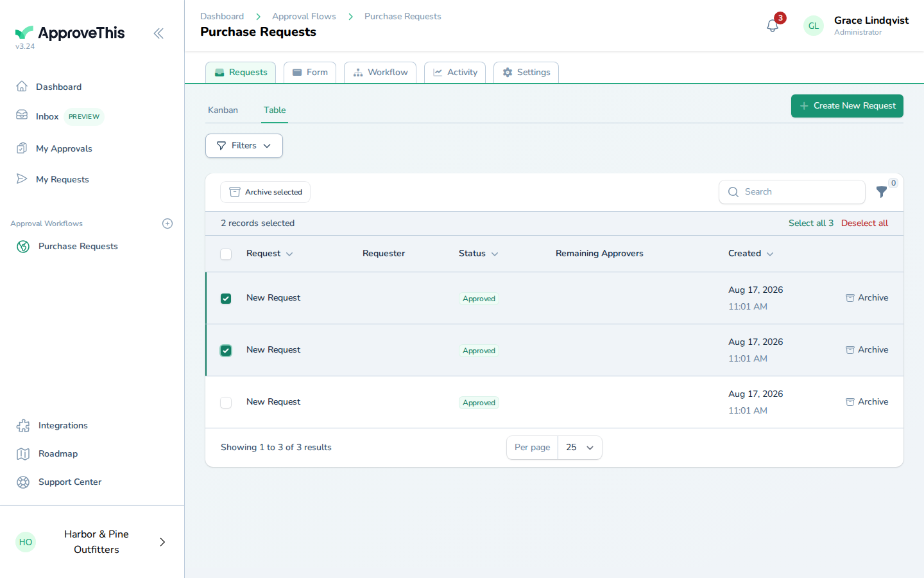Open the Filters dropdown
The image size is (924, 578).
(x=244, y=146)
